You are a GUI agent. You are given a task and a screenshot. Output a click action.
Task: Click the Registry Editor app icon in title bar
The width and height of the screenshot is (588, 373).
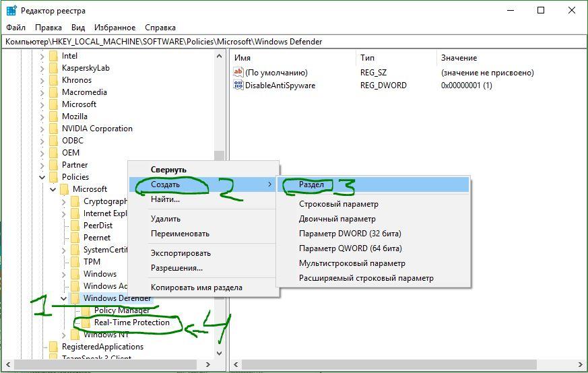point(11,11)
